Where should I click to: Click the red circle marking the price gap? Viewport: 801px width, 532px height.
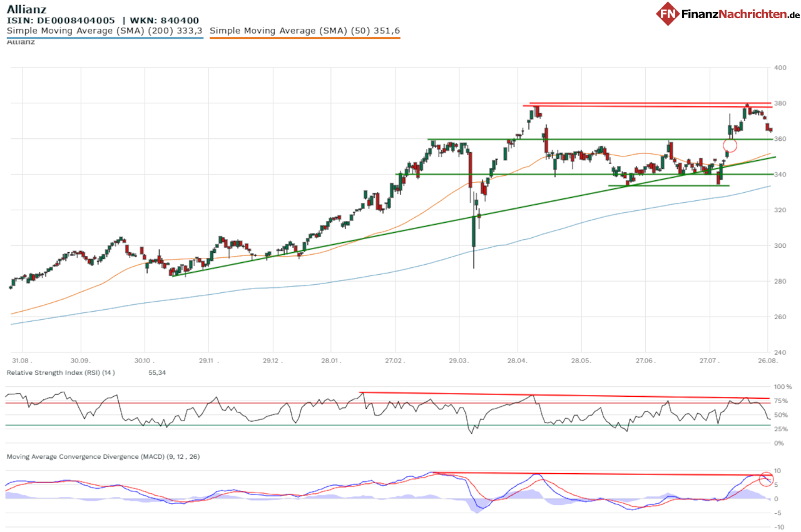730,146
